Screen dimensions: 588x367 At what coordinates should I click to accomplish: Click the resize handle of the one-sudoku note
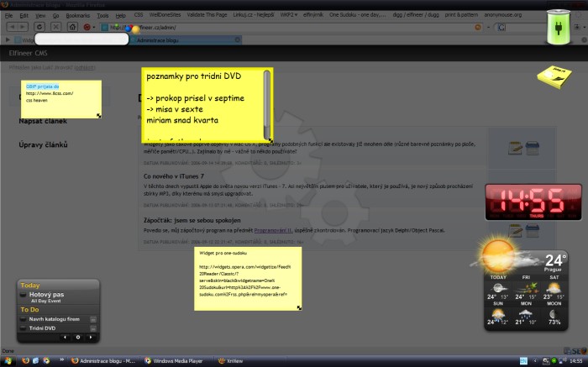[299, 307]
